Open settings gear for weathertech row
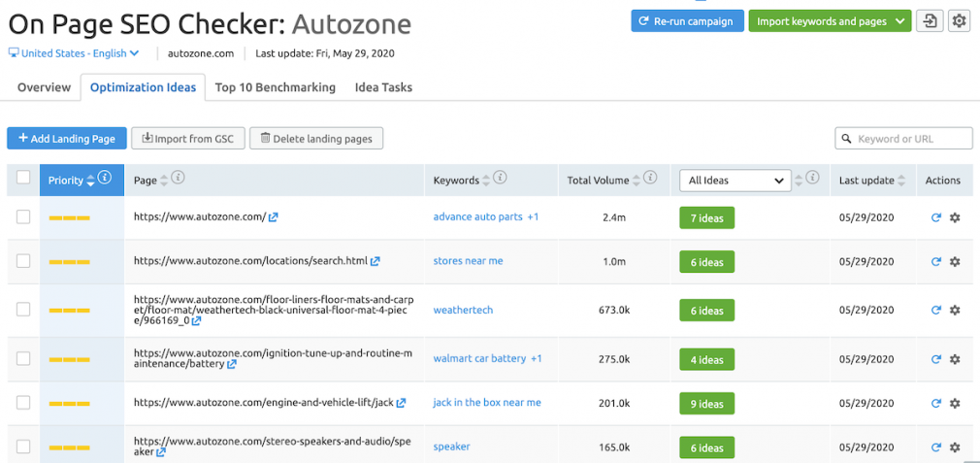980x463 pixels. 955,310
